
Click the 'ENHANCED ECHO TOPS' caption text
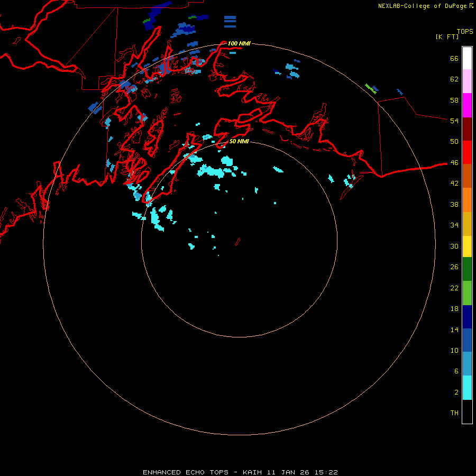186,472
